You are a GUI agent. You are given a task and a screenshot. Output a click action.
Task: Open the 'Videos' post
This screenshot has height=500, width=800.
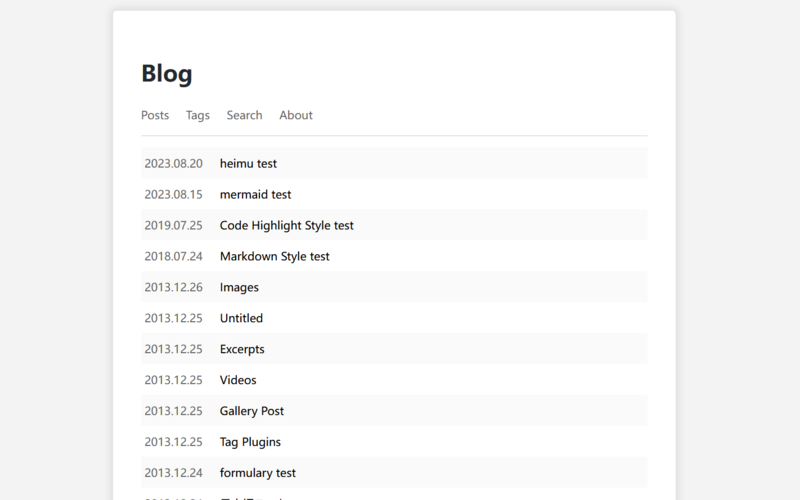[x=238, y=380]
